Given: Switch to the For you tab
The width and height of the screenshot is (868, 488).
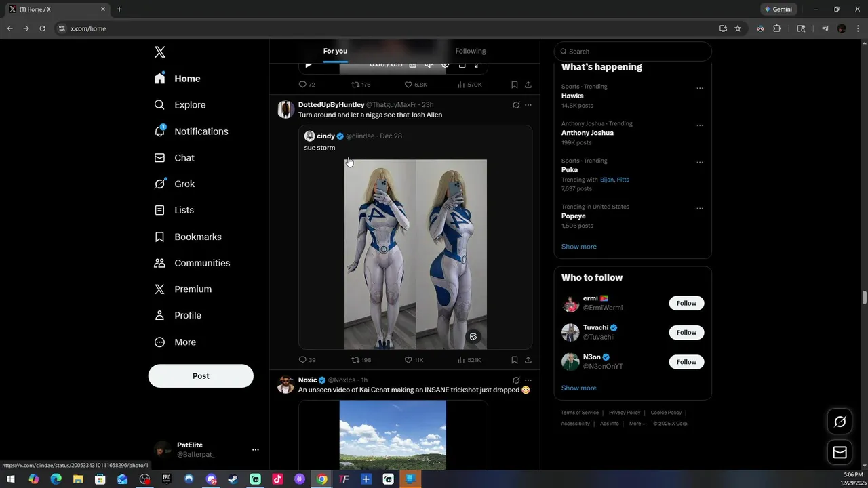Looking at the screenshot, I should tap(335, 52).
